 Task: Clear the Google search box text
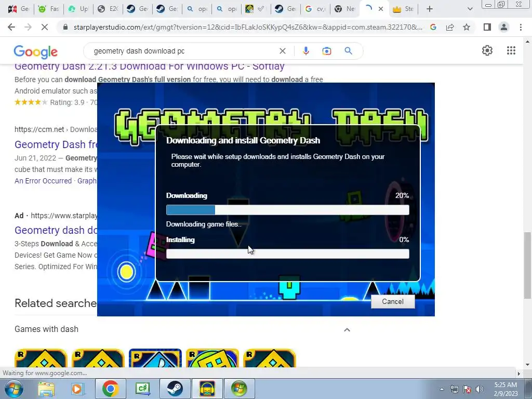(x=282, y=51)
